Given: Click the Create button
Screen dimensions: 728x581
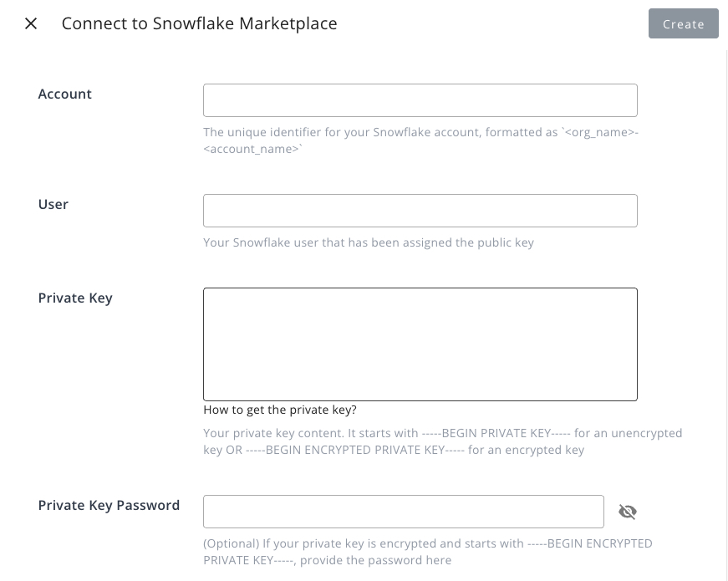Looking at the screenshot, I should [683, 24].
